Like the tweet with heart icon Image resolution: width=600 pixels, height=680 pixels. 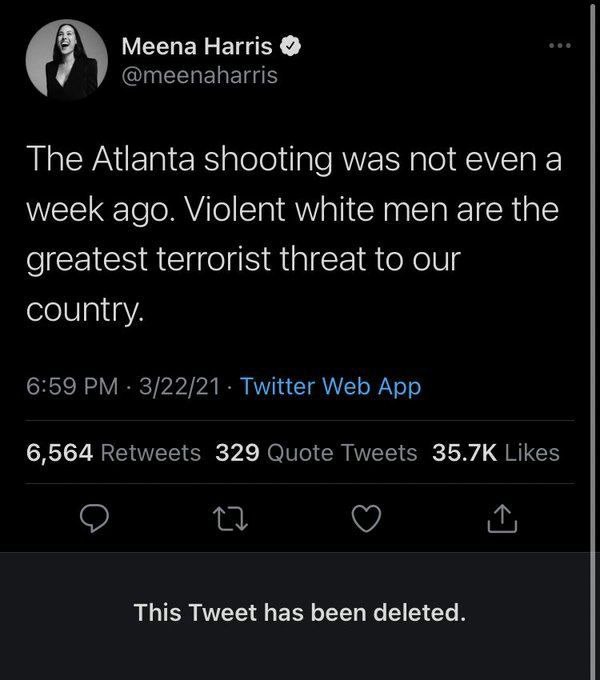pyautogui.click(x=366, y=519)
